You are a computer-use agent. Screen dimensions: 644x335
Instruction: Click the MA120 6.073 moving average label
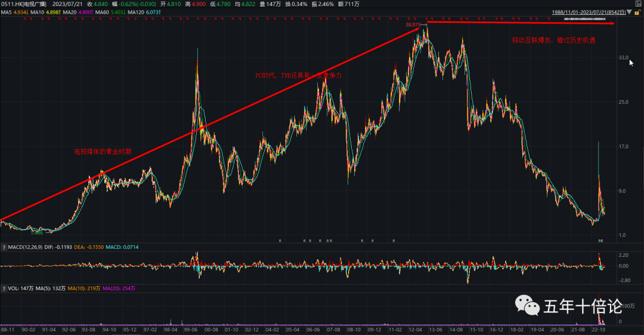144,13
